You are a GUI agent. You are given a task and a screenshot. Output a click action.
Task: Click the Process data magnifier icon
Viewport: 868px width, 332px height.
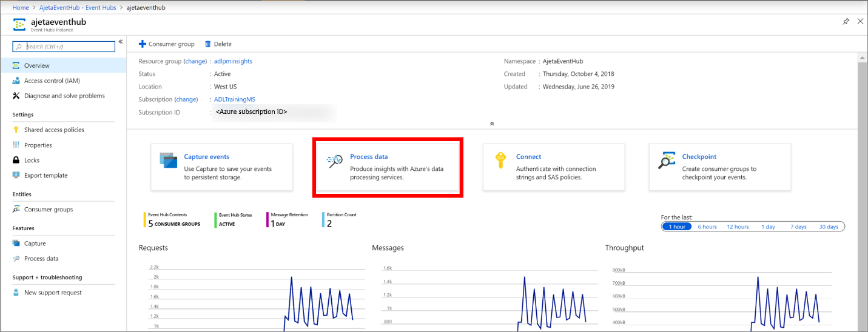pyautogui.click(x=335, y=161)
